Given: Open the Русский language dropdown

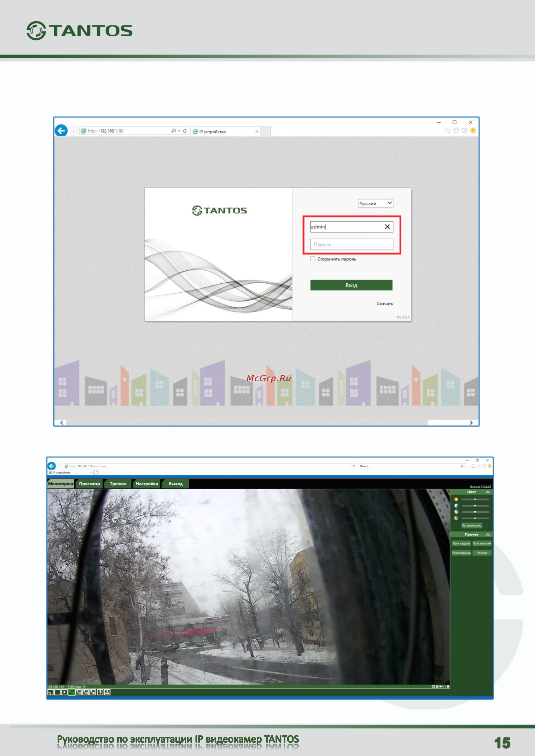Looking at the screenshot, I should (375, 203).
